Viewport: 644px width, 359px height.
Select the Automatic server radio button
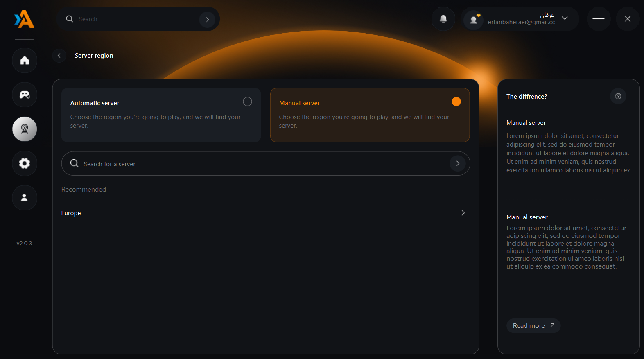coord(247,102)
